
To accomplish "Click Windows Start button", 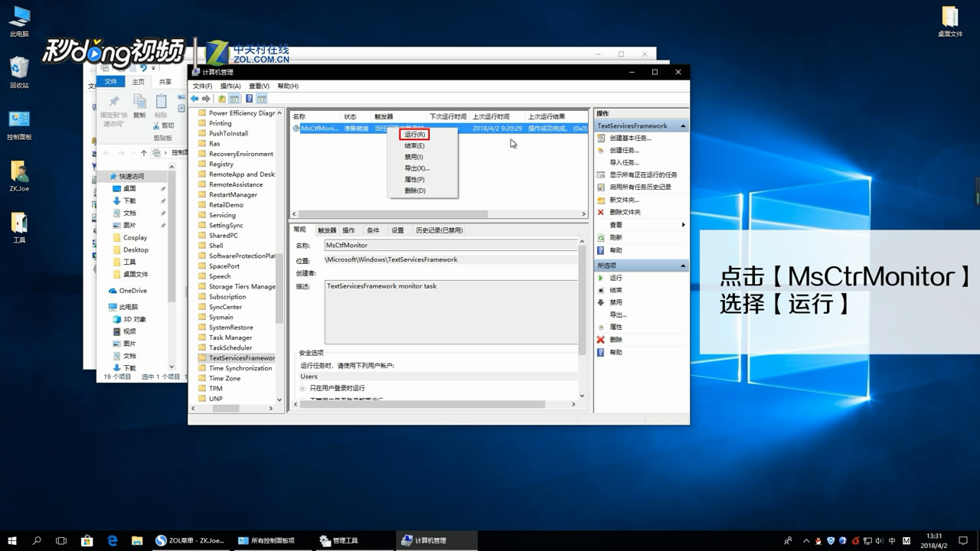I will pyautogui.click(x=13, y=540).
